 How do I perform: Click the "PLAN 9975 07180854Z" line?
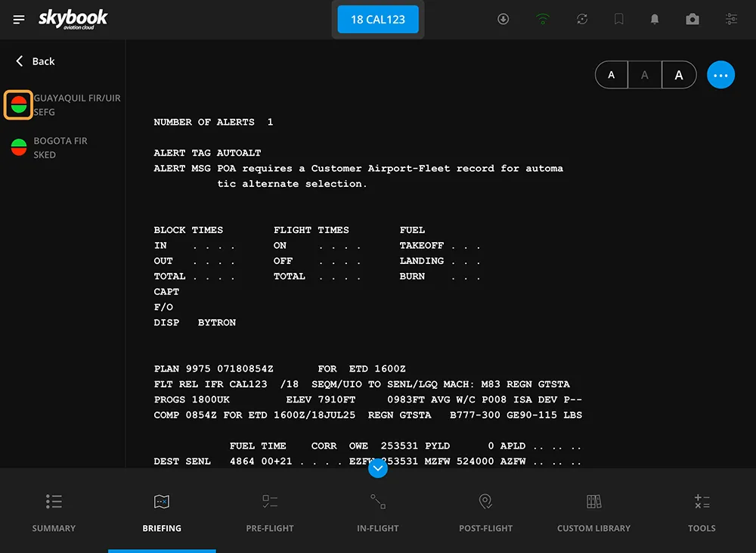[280, 369]
